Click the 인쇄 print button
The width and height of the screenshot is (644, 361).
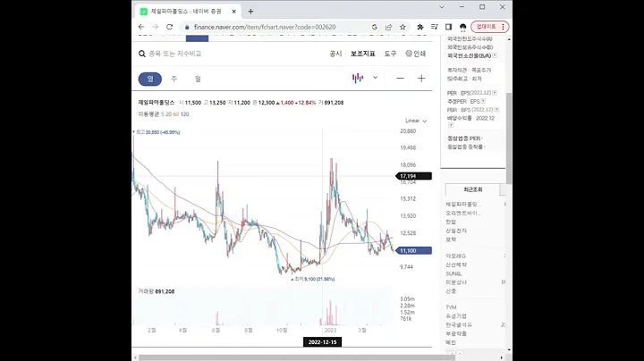click(416, 54)
